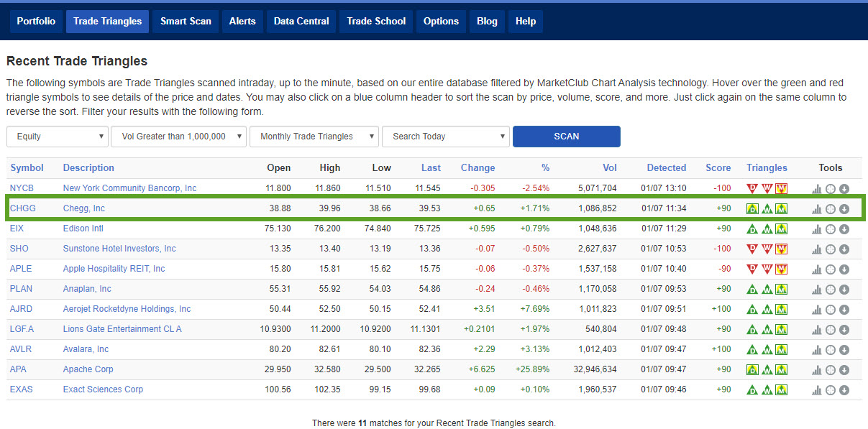The width and height of the screenshot is (868, 429).
Task: Click the monthly triangle for EXAS
Action: pos(781,389)
